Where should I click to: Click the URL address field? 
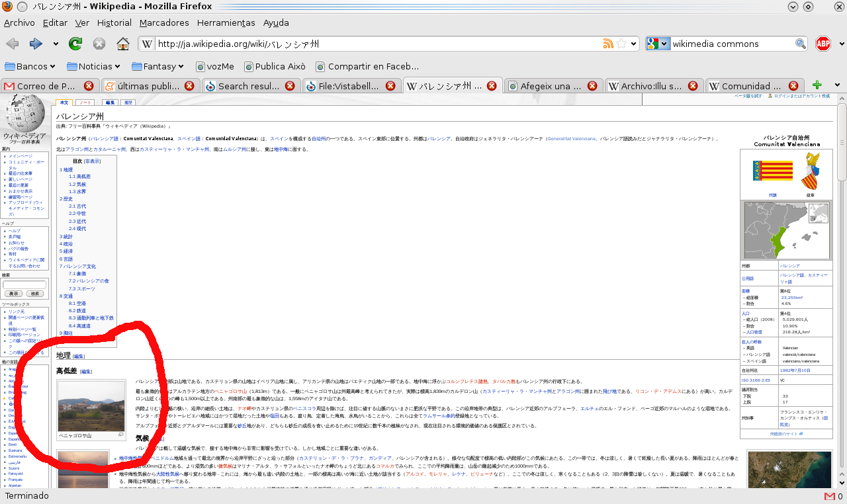[377, 44]
